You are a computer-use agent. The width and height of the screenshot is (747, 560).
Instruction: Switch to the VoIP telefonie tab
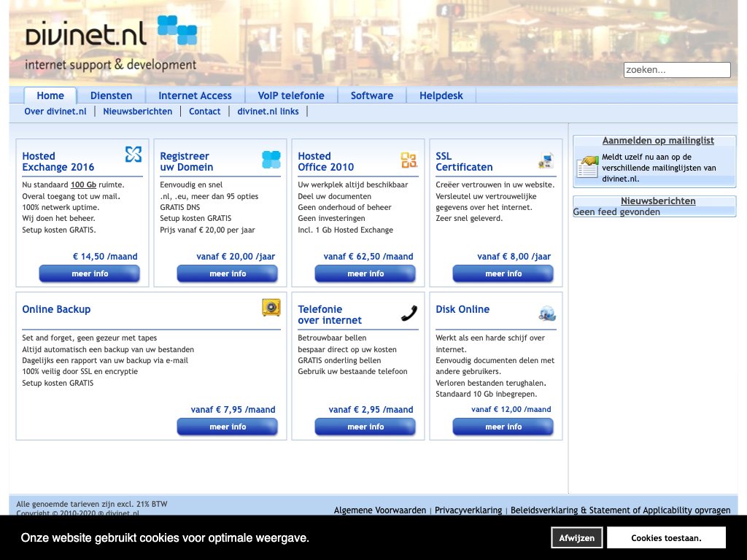[x=291, y=96]
